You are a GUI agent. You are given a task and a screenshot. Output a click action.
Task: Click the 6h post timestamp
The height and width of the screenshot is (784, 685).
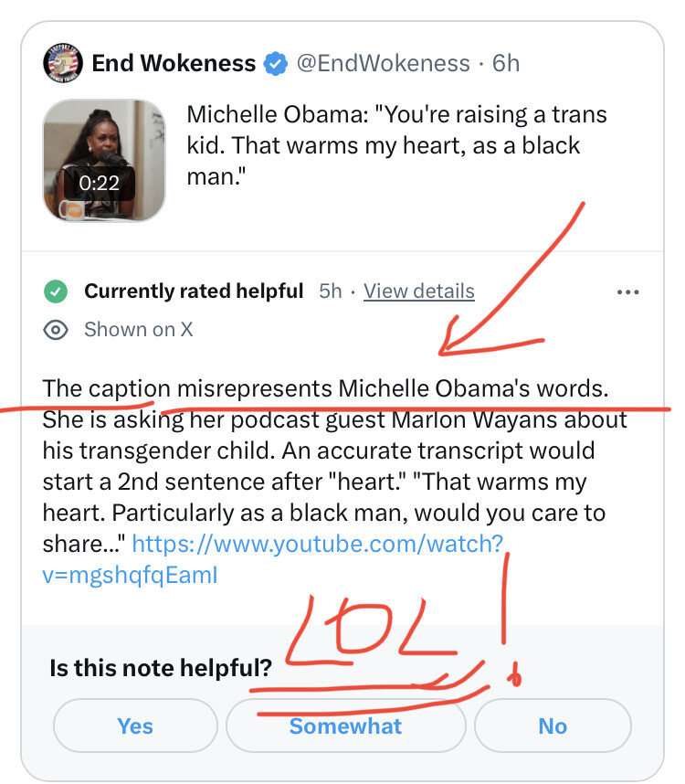tap(506, 63)
